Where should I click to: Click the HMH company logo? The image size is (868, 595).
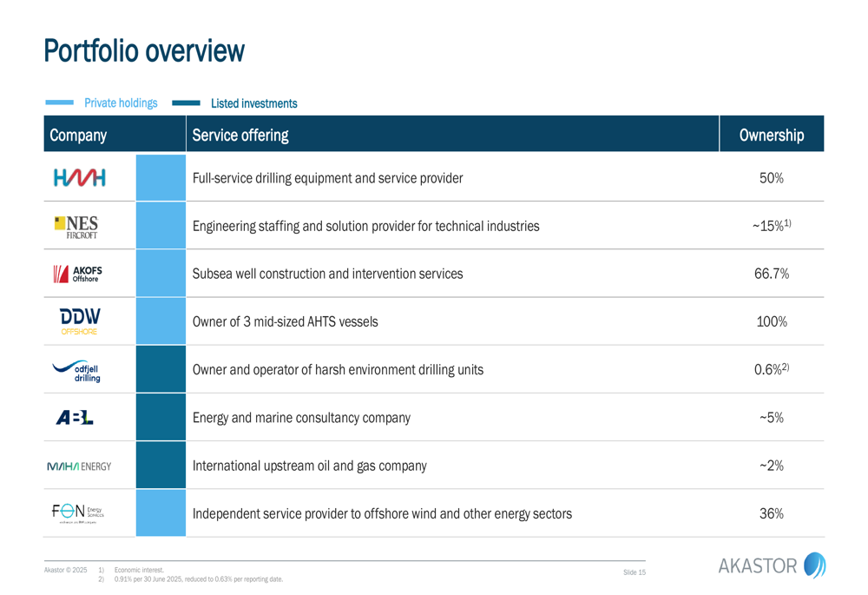pyautogui.click(x=79, y=178)
